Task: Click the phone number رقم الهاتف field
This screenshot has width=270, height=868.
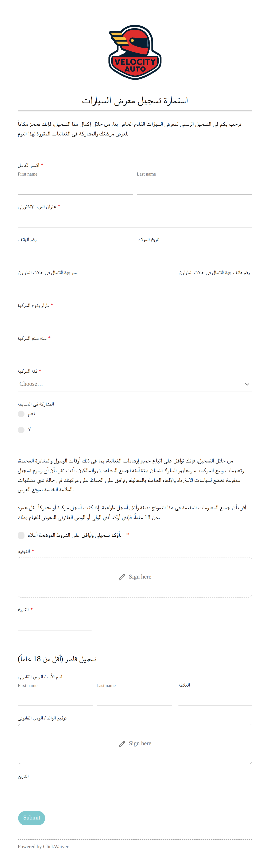Action: (74, 253)
